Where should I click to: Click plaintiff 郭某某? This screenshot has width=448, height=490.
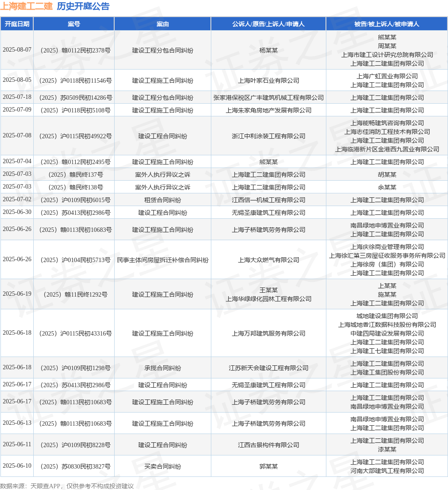[268, 466]
